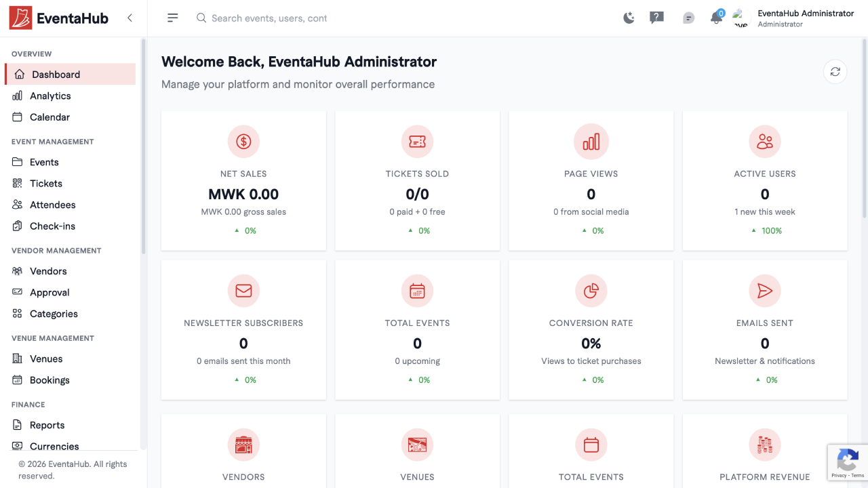The width and height of the screenshot is (868, 488).
Task: Click the '0 emails sent this month' text
Action: (x=243, y=361)
